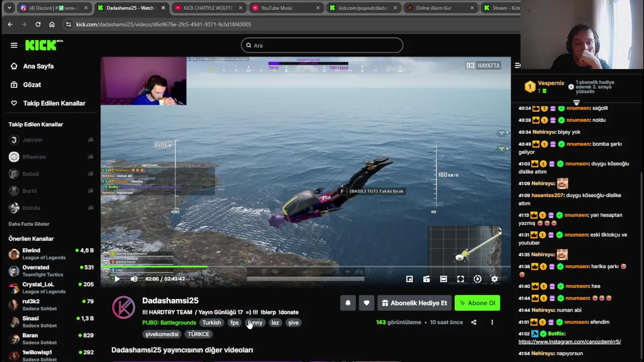The image size is (644, 362).
Task: Expand Daha Fazla Göster list
Action: [x=29, y=224]
